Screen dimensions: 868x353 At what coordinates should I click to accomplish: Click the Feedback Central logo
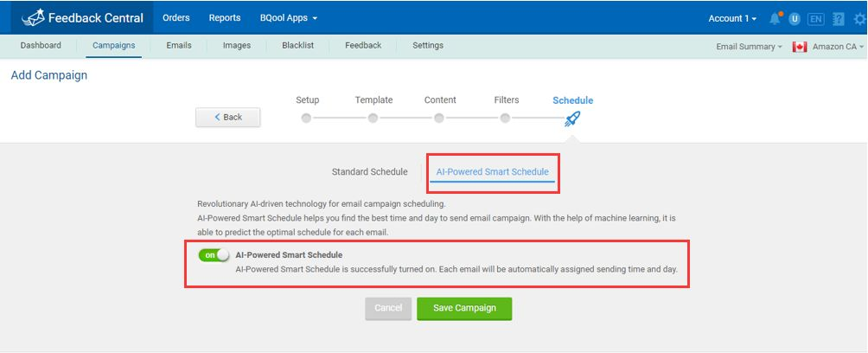(x=82, y=17)
